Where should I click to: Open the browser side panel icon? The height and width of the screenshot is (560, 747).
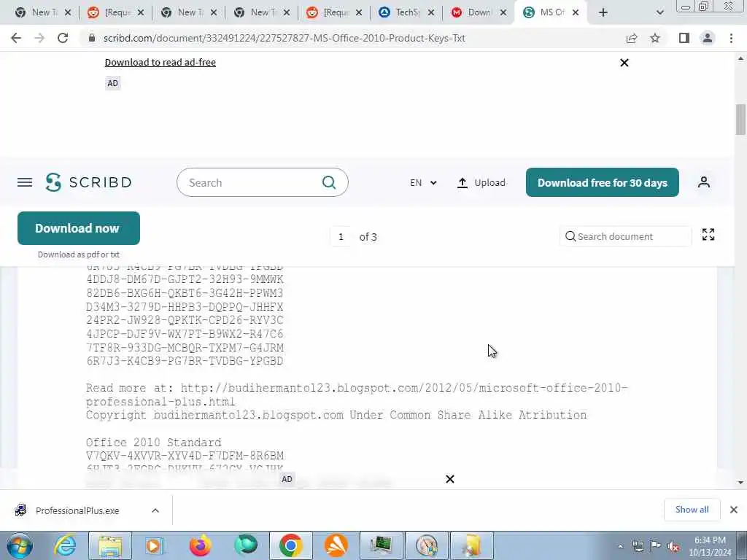point(684,38)
